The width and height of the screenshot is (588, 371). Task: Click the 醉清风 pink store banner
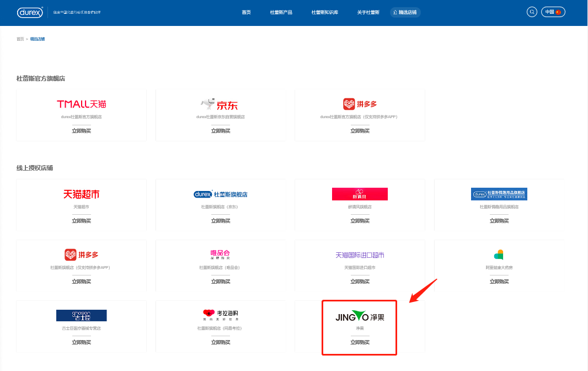pos(360,194)
